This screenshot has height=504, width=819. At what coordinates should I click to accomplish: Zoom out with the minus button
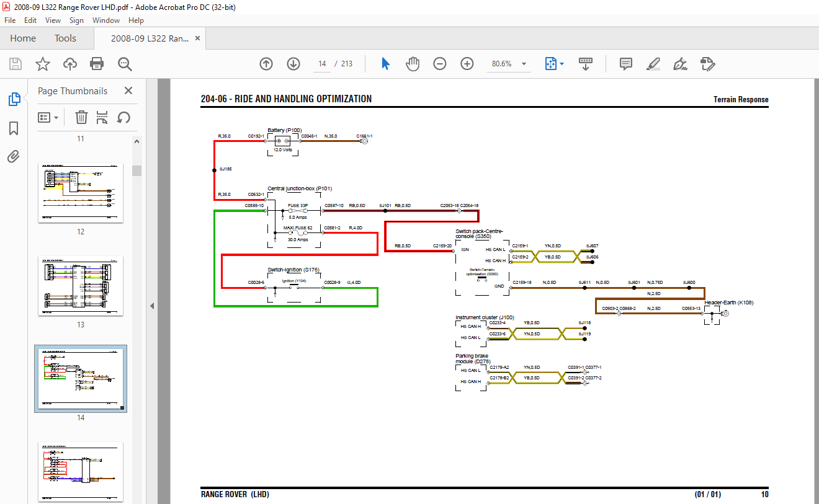pyautogui.click(x=440, y=64)
